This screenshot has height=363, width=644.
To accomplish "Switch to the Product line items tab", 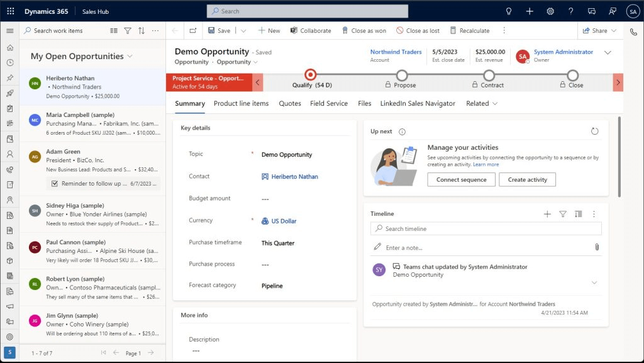I will point(241,103).
